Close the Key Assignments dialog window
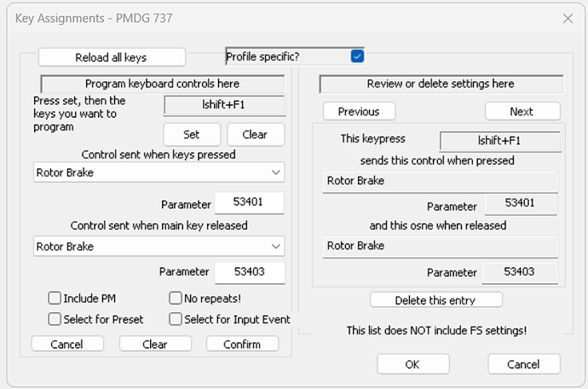 click(568, 18)
